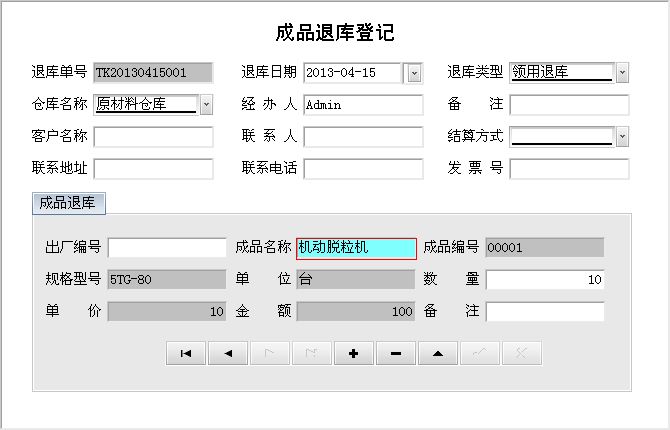Click the 成品编号 field 00001
This screenshot has width=670, height=430.
pos(545,247)
